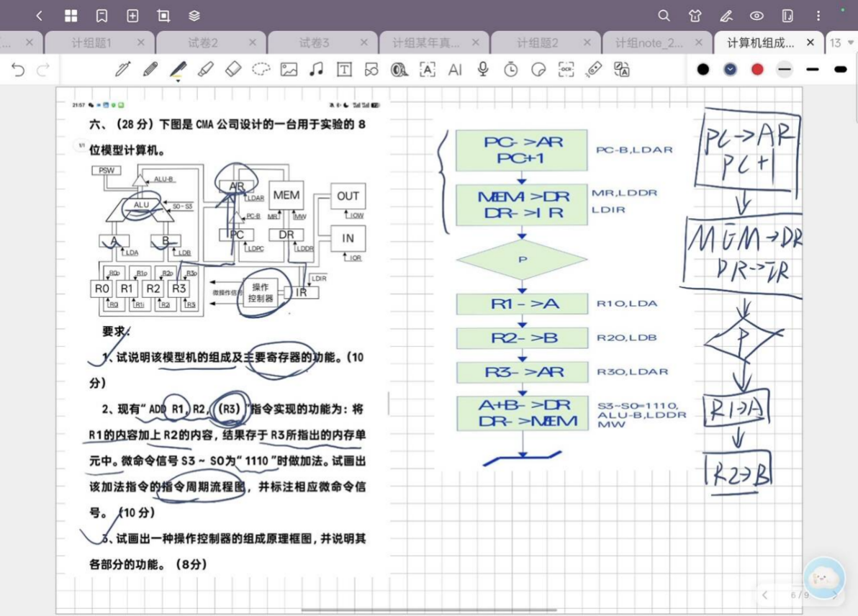Select the thickest stroke width option
Viewport: 858px width, 616px height.
point(840,69)
